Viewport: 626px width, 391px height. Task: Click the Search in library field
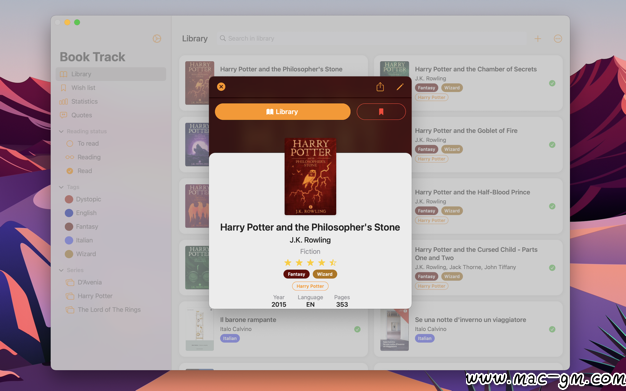coord(371,39)
